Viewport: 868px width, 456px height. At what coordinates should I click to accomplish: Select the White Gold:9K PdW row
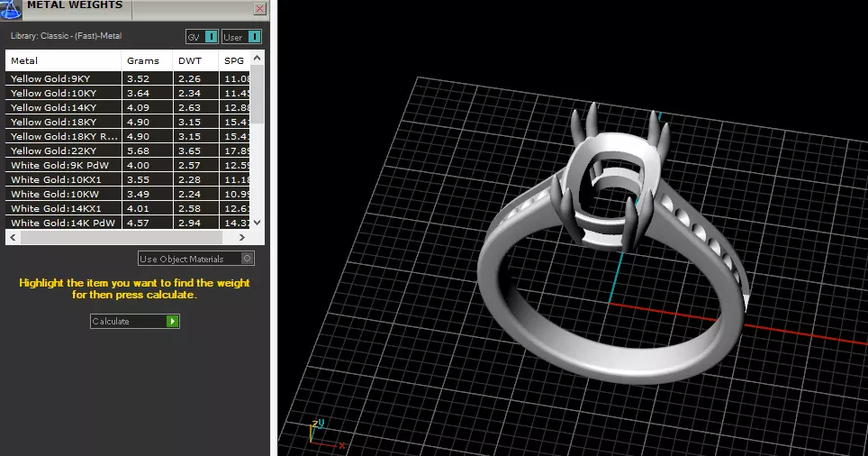tap(128, 165)
